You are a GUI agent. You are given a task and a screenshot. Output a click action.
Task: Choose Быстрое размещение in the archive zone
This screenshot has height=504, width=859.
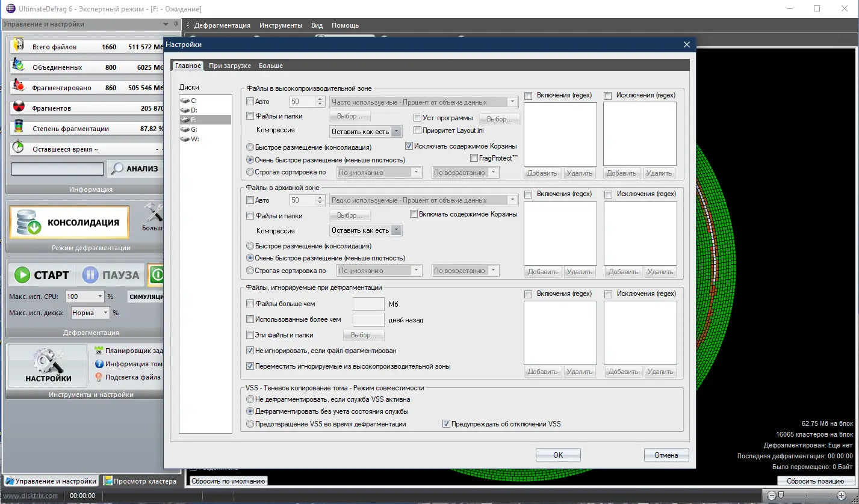pos(250,246)
